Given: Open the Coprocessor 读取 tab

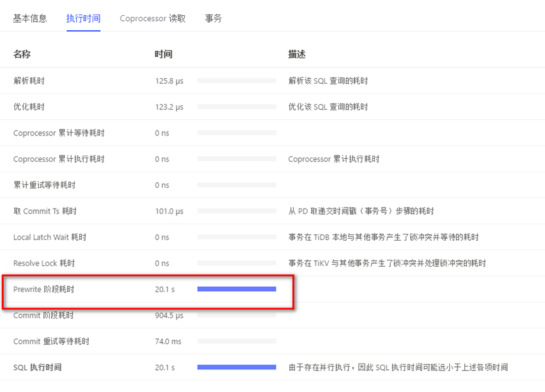Looking at the screenshot, I should [x=152, y=18].
